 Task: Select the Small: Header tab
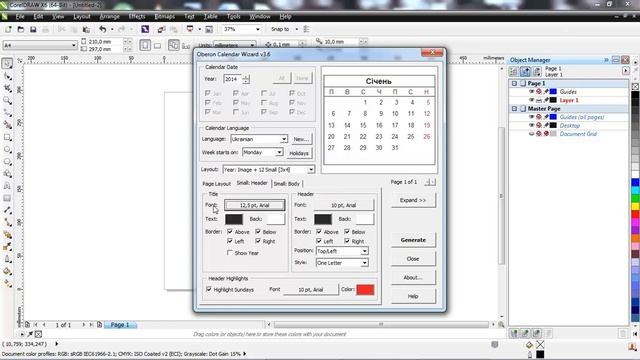coord(252,183)
